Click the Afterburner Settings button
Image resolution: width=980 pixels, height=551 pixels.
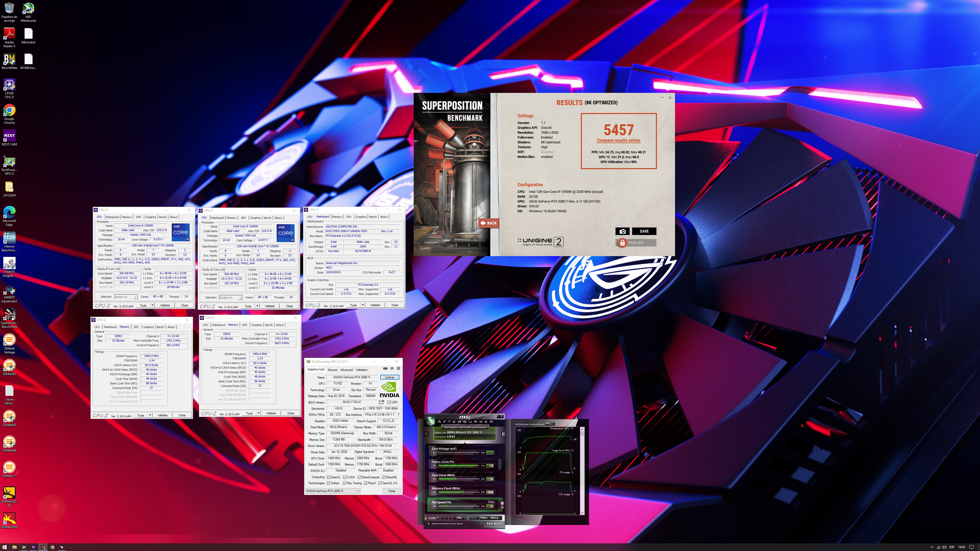coord(495,518)
